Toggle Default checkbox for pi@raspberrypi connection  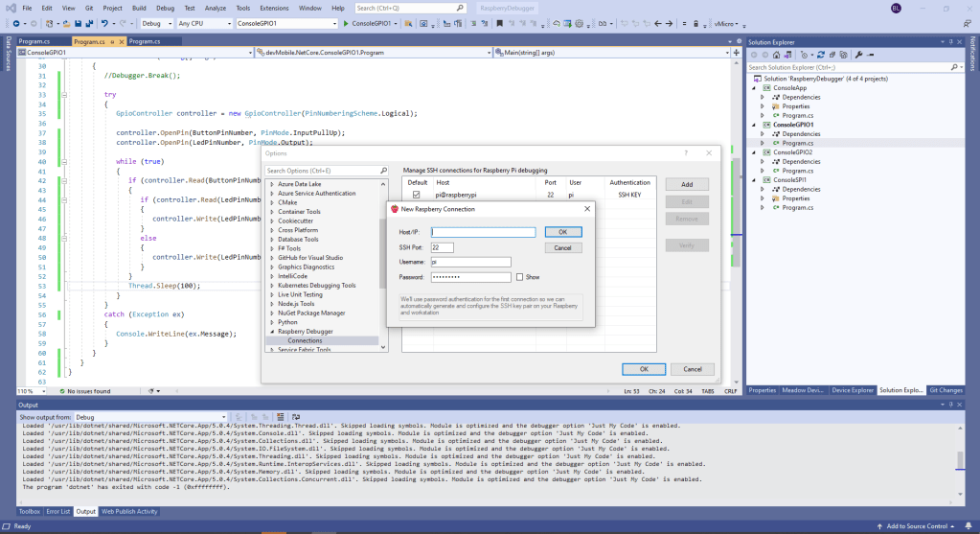(x=417, y=195)
